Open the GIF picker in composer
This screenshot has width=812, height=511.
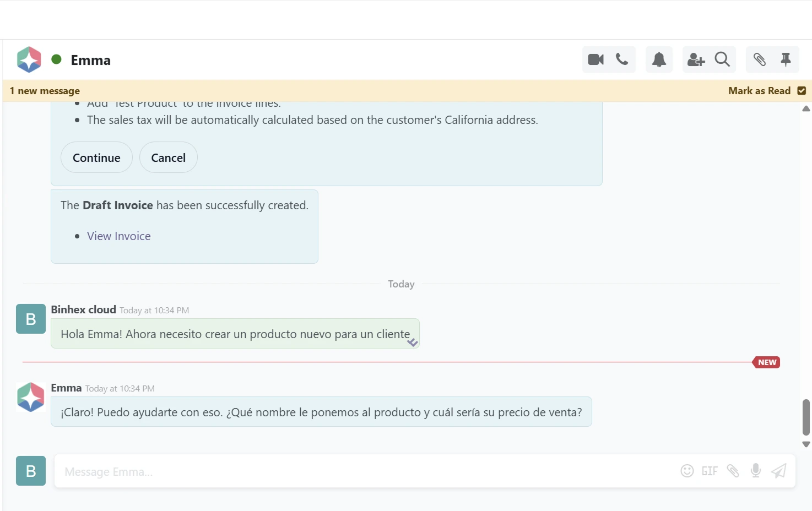coord(710,471)
